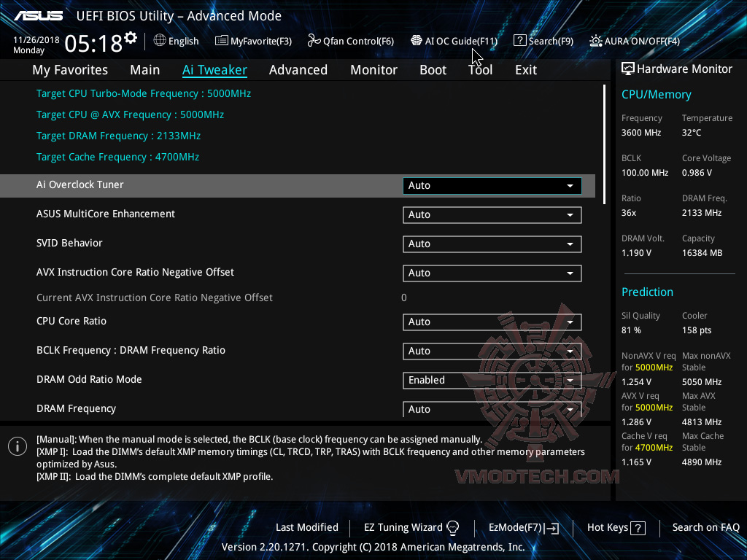Click Target CPU @ AVX Frequency line
747x560 pixels.
pos(130,114)
